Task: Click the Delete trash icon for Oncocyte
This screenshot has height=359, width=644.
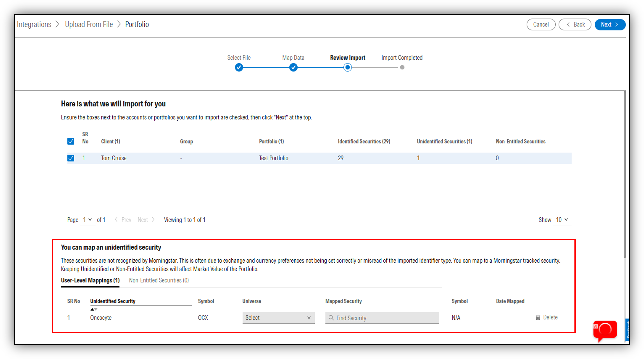Action: coord(538,317)
